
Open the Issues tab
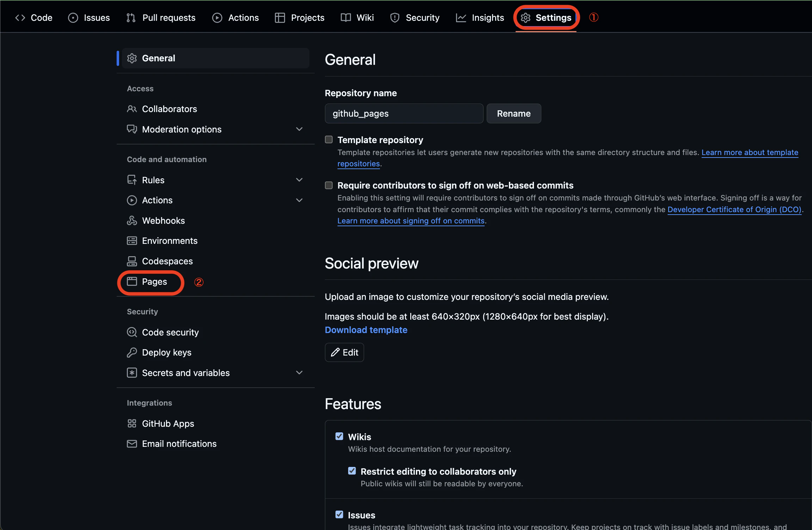pyautogui.click(x=89, y=18)
